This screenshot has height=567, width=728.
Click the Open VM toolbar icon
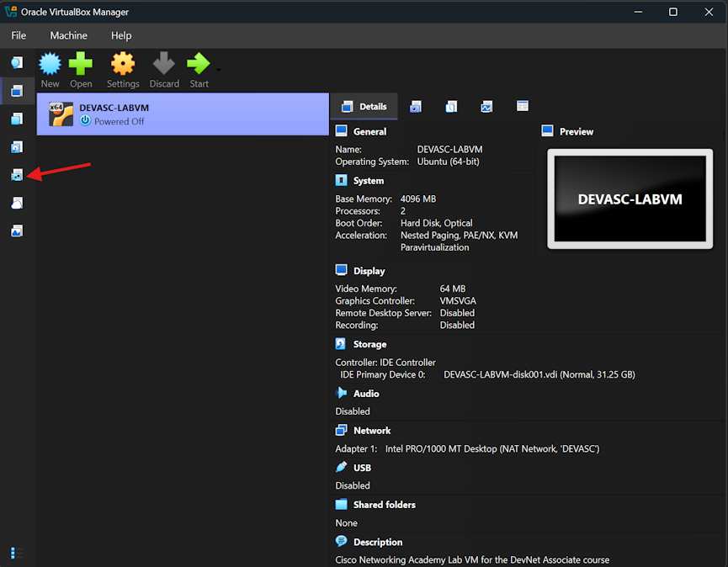tap(80, 69)
